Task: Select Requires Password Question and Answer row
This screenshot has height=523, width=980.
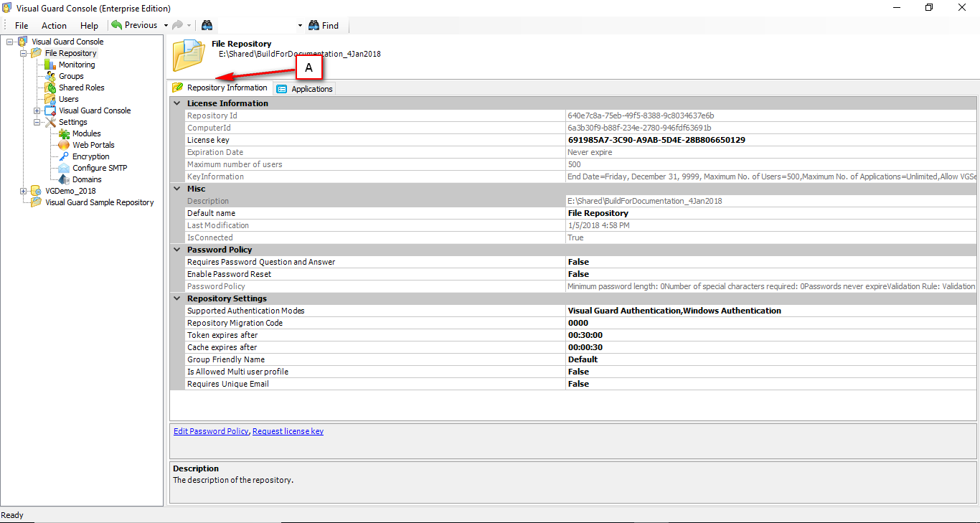Action: [581, 262]
